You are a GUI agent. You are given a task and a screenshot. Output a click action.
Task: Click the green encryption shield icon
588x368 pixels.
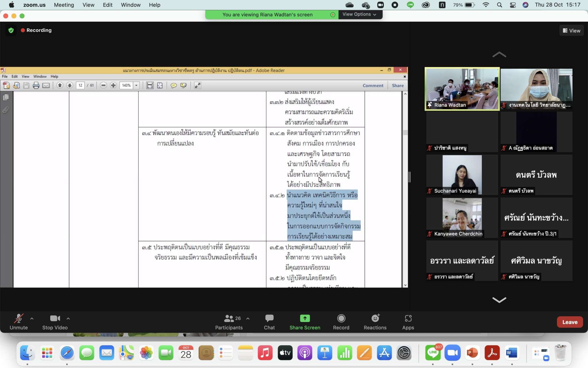[x=11, y=30]
